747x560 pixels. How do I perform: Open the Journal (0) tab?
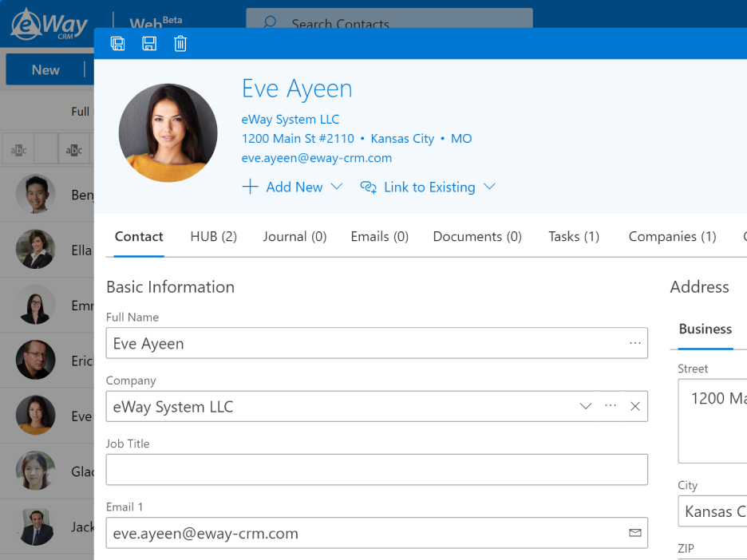click(x=294, y=237)
